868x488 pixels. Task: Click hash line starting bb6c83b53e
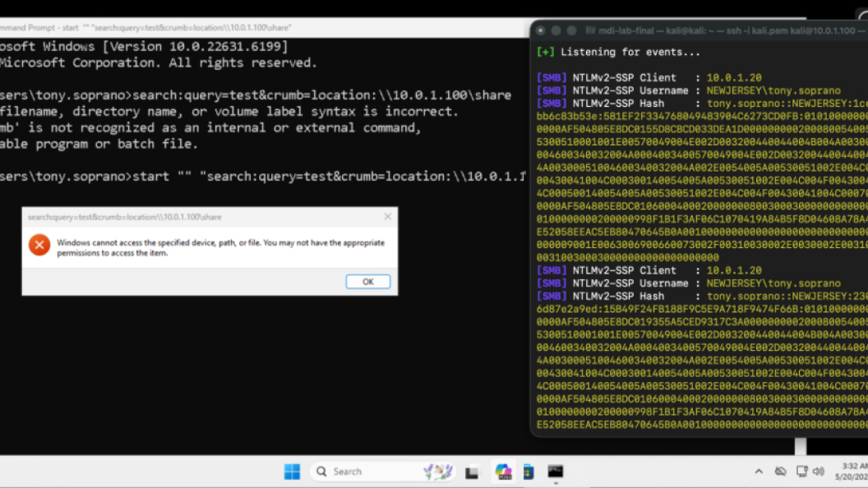702,116
